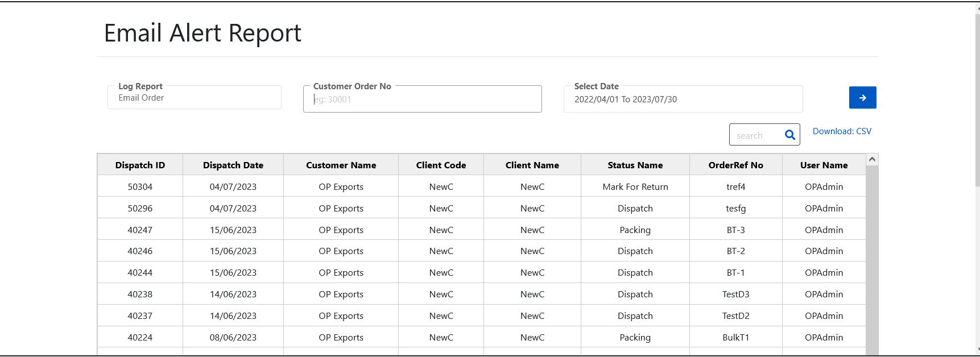Select order reference BT-3 cell

[x=736, y=230]
